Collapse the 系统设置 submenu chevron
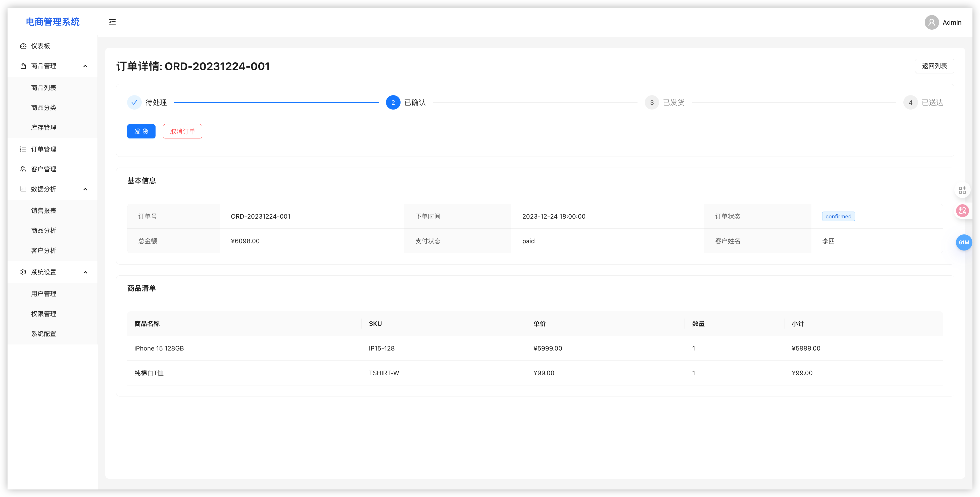 pos(85,272)
